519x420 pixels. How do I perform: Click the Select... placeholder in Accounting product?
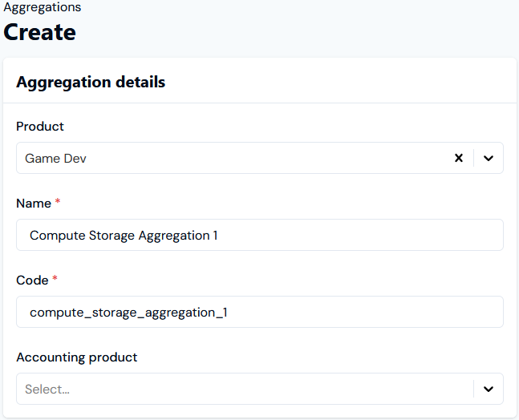[x=47, y=390]
